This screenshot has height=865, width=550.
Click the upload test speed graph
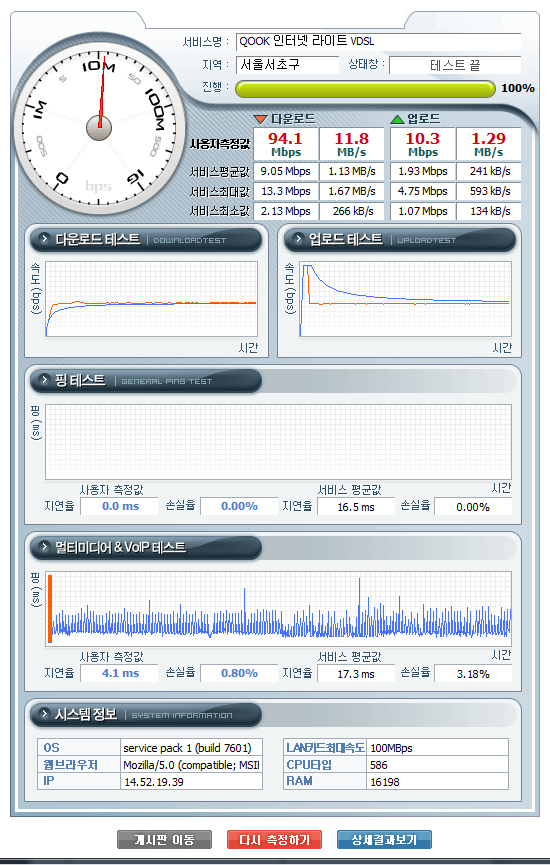click(x=405, y=299)
